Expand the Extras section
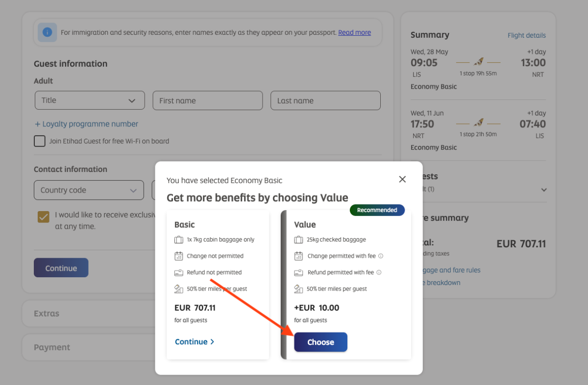 [x=88, y=313]
